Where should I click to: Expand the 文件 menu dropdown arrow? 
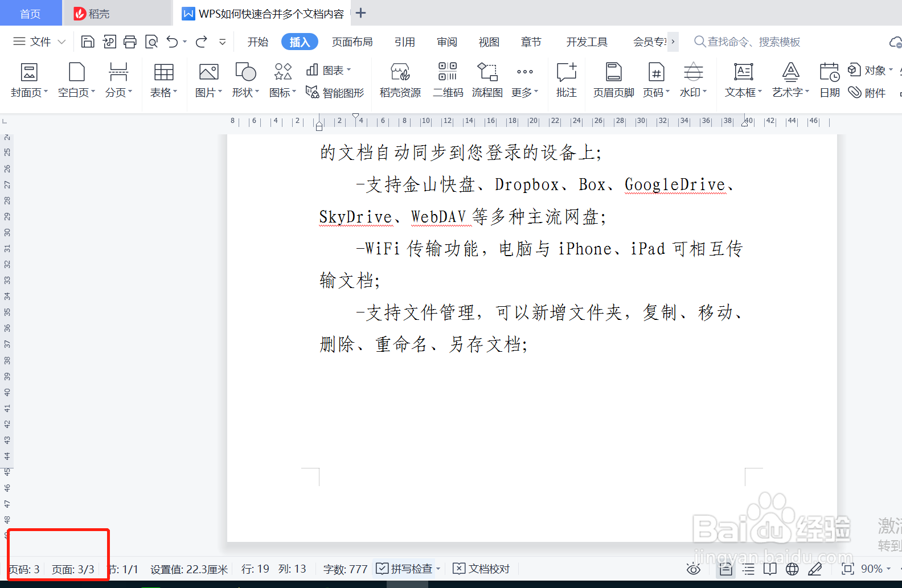pos(61,42)
